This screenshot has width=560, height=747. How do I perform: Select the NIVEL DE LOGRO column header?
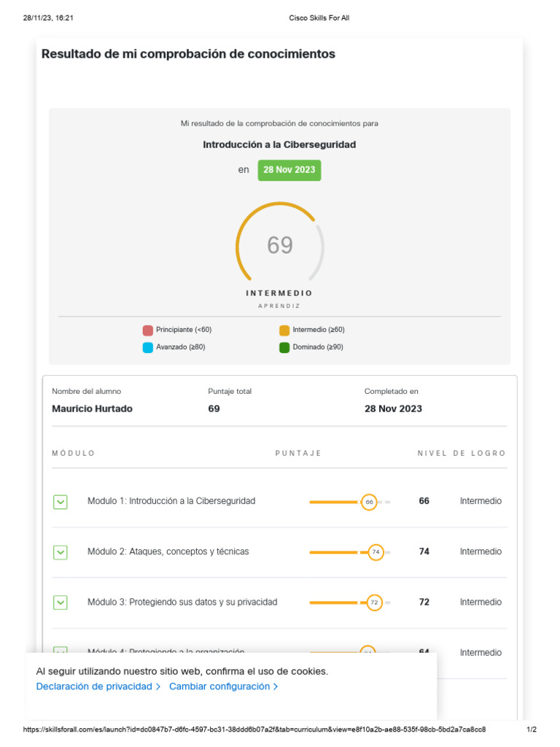(462, 453)
